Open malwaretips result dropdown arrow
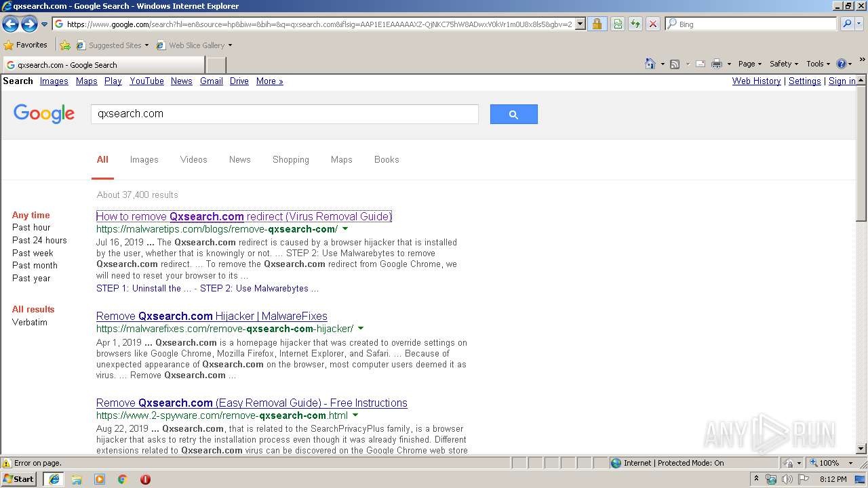The width and height of the screenshot is (868, 488). 345,229
